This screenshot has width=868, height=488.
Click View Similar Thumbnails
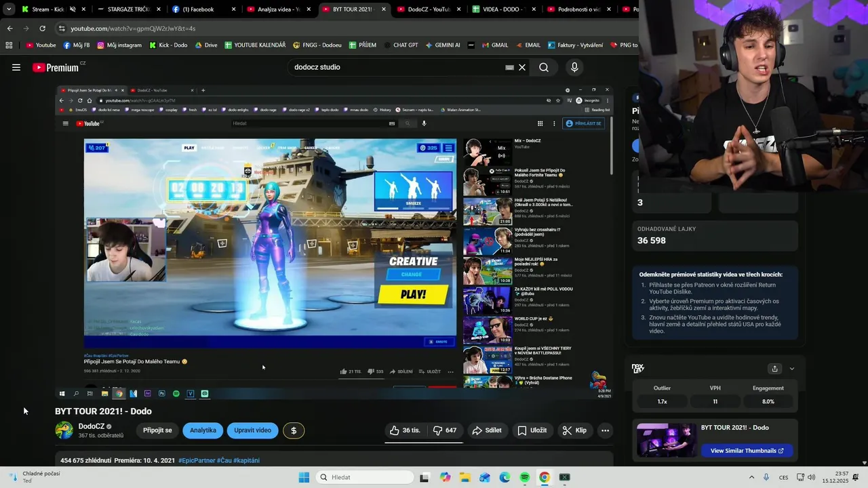[747, 451]
